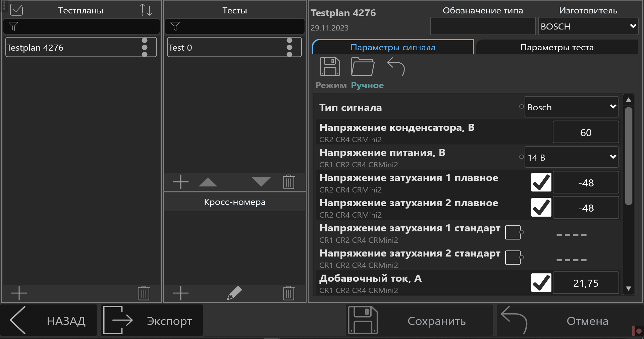Add a new testplan with the plus icon
The width and height of the screenshot is (644, 339).
coord(19,293)
